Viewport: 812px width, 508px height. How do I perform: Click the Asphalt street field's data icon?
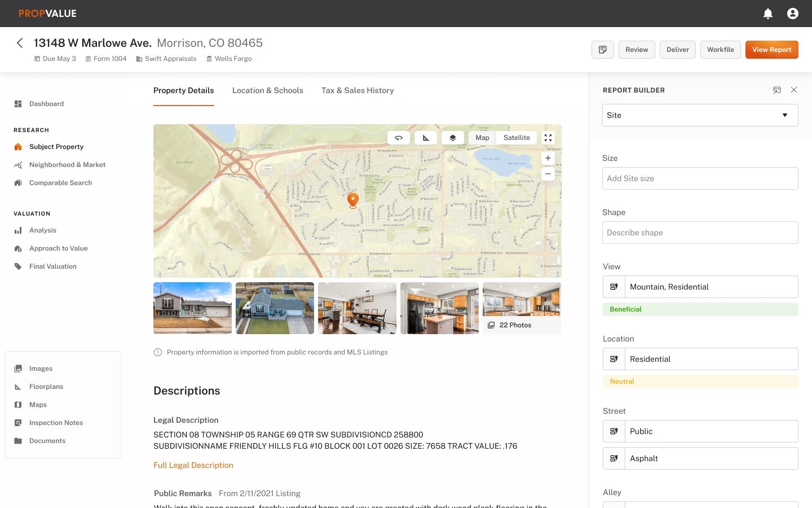[614, 458]
